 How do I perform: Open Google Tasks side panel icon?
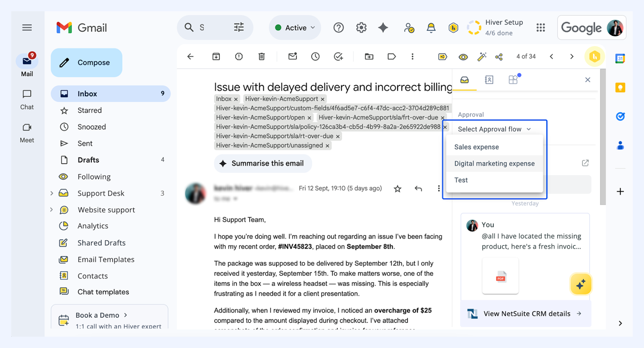[x=620, y=116]
